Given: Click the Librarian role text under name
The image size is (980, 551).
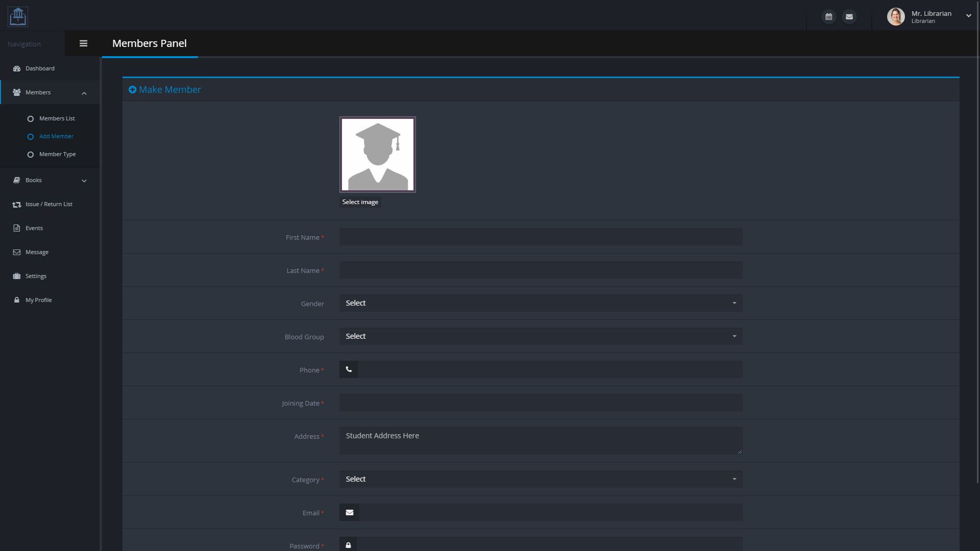Looking at the screenshot, I should (x=923, y=21).
